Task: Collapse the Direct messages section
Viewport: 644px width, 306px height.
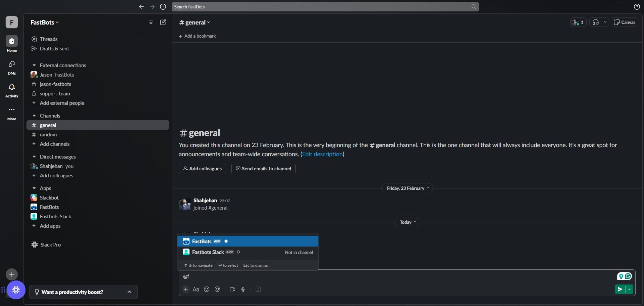Action: pyautogui.click(x=34, y=157)
